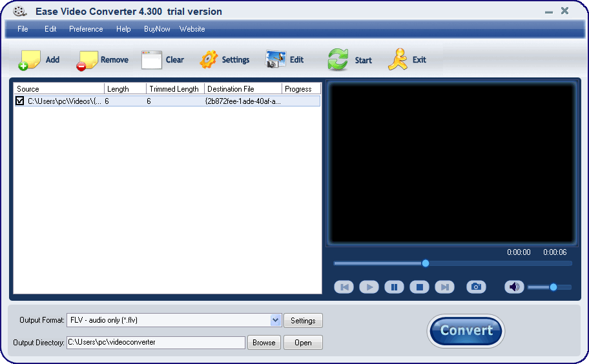Image resolution: width=589 pixels, height=364 pixels.
Task: Open the Website menu
Action: click(x=192, y=29)
